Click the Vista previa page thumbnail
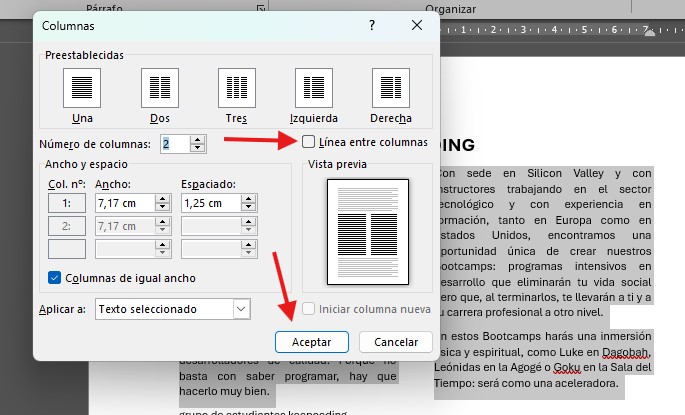The width and height of the screenshot is (685, 415). coord(368,232)
